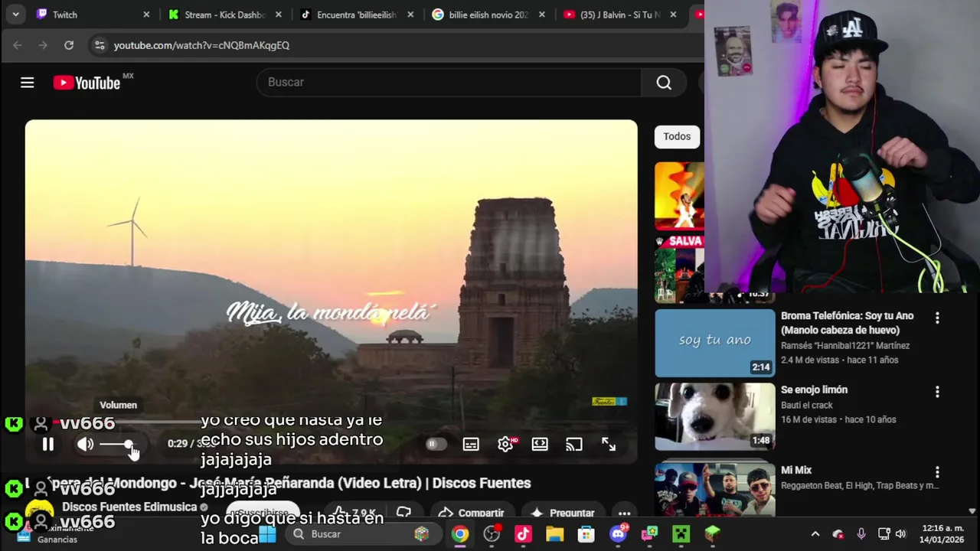980x551 pixels.
Task: Reload the page with the browser refresh button
Action: [69, 45]
